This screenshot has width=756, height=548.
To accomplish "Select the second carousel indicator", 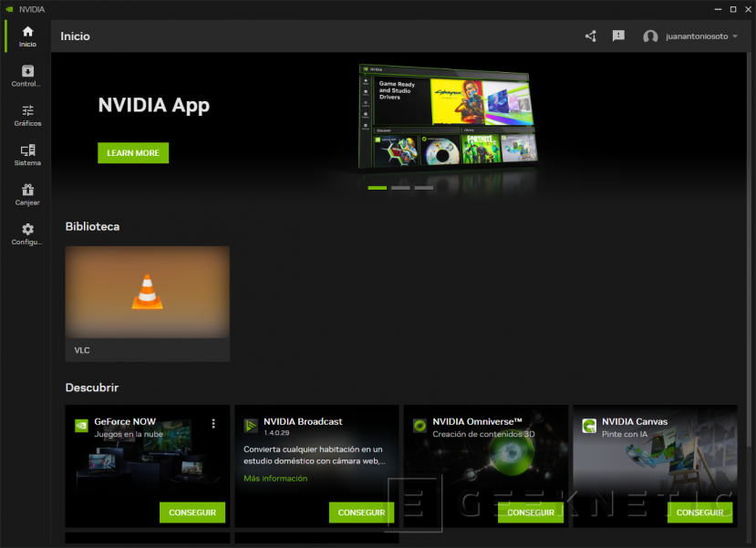I will click(x=400, y=188).
